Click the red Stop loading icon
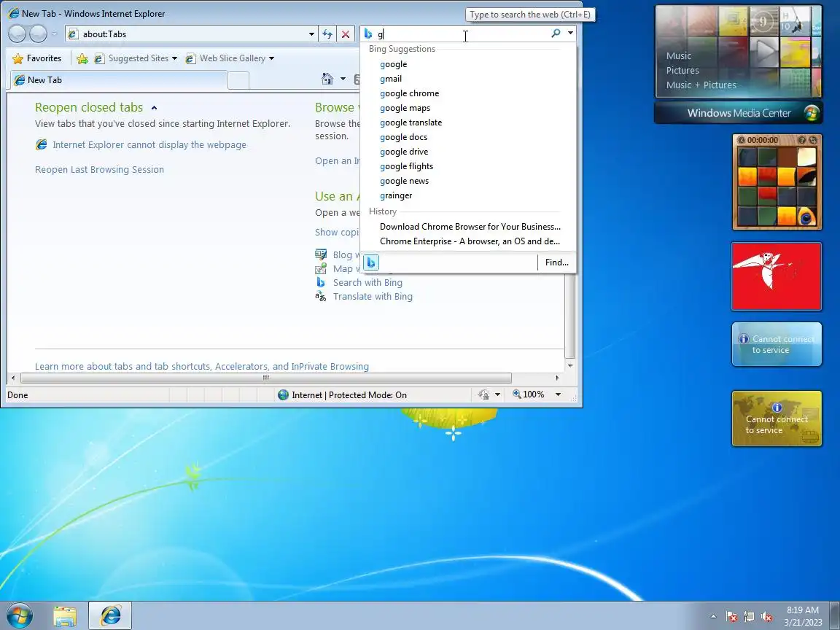The height and width of the screenshot is (630, 840). tap(346, 34)
